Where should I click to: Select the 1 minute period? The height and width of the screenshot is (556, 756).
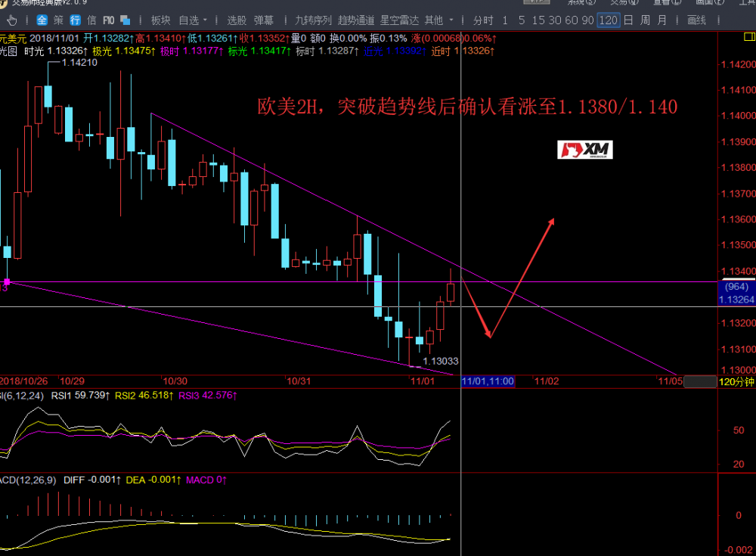click(505, 20)
